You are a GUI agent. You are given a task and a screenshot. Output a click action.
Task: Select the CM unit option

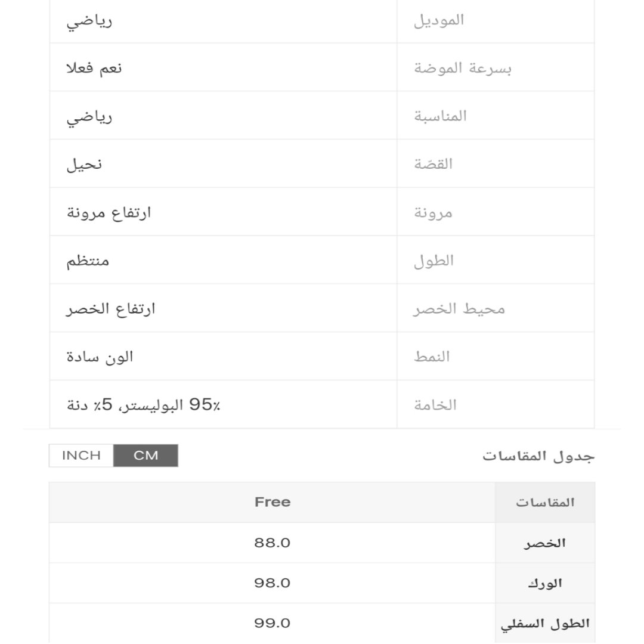(145, 456)
